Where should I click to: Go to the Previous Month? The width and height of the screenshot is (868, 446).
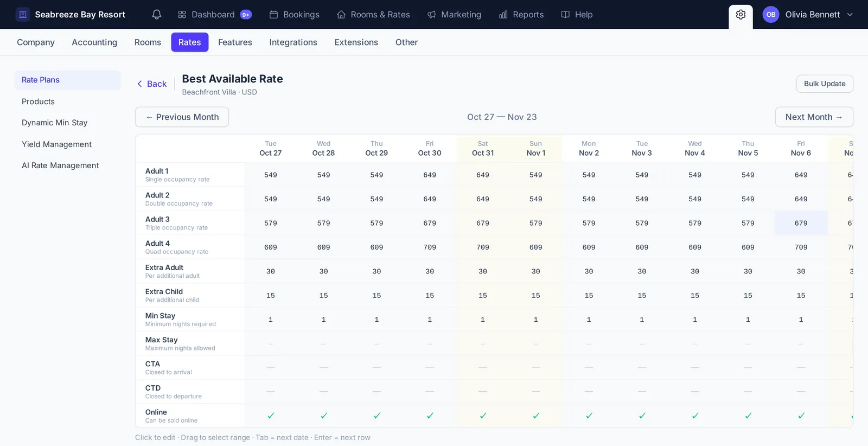point(182,117)
